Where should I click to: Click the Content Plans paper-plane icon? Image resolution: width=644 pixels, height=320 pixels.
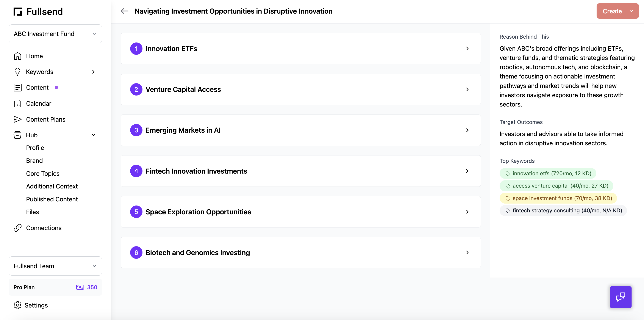pos(17,119)
